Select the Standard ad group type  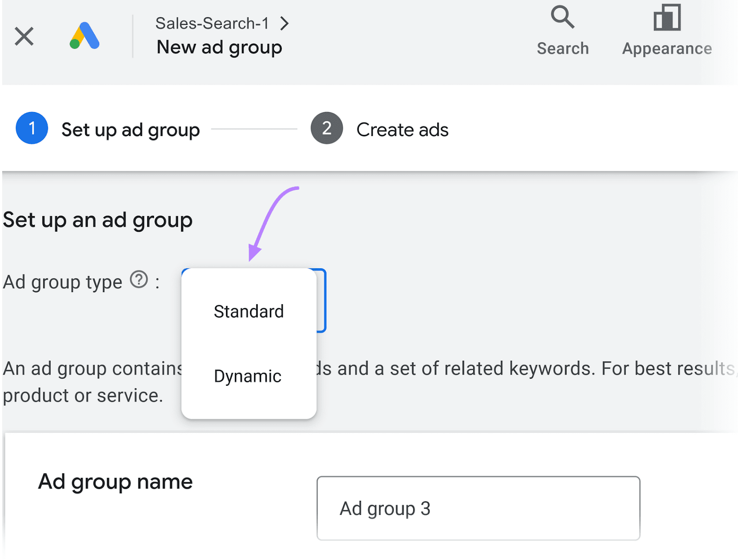(249, 312)
